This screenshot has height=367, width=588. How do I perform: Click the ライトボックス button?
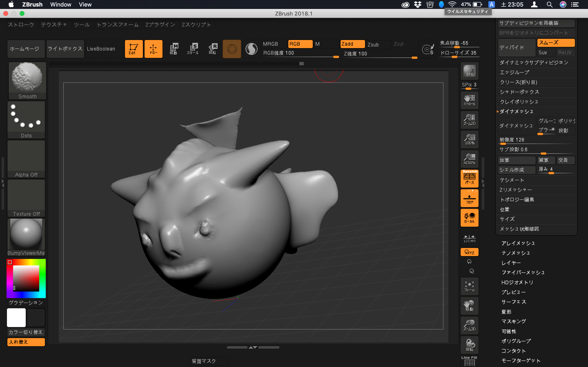tap(65, 49)
